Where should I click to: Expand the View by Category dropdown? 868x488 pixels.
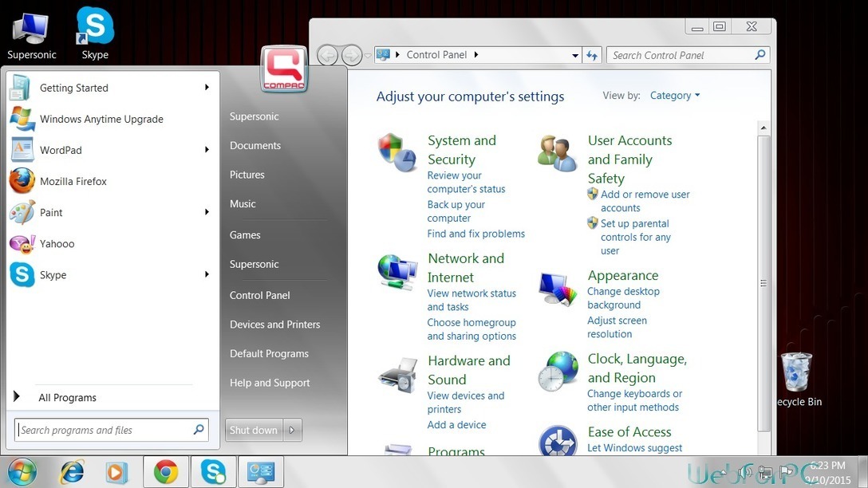(x=675, y=96)
